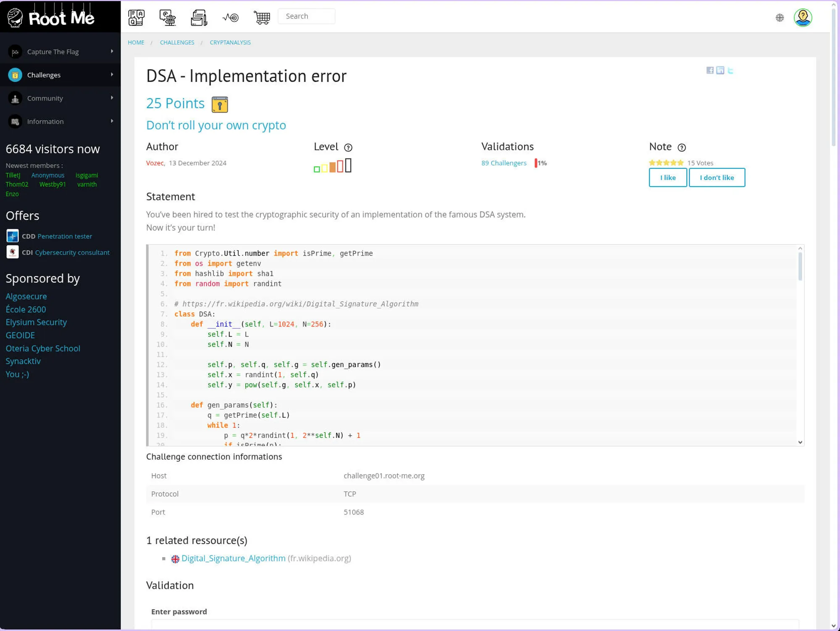Focus the Search input field
Image resolution: width=840 pixels, height=631 pixels.
(306, 16)
